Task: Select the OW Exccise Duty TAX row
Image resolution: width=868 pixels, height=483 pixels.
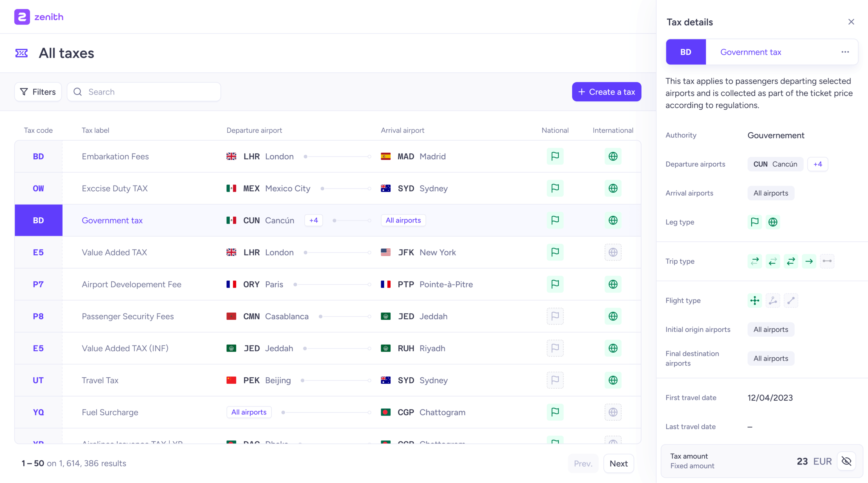Action: pyautogui.click(x=328, y=188)
